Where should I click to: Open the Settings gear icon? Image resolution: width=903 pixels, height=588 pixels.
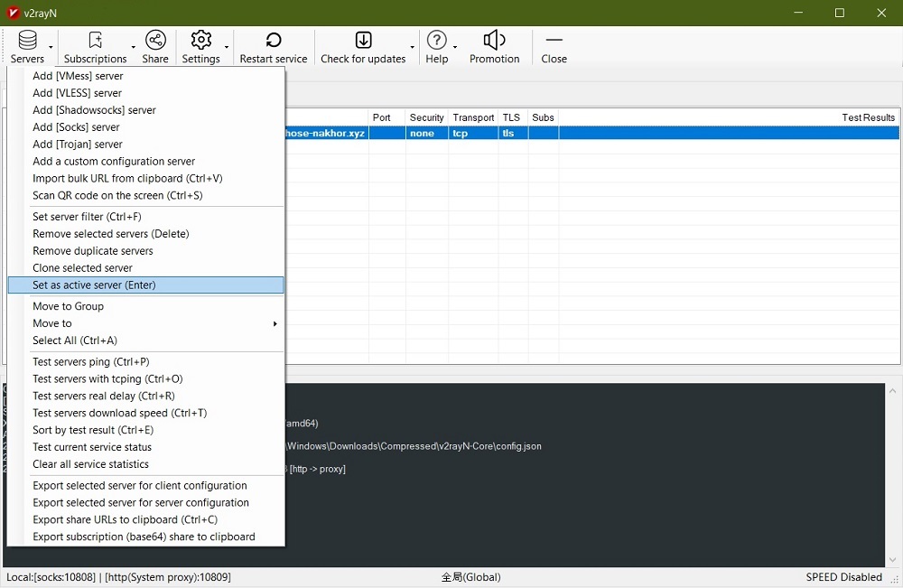[x=200, y=41]
